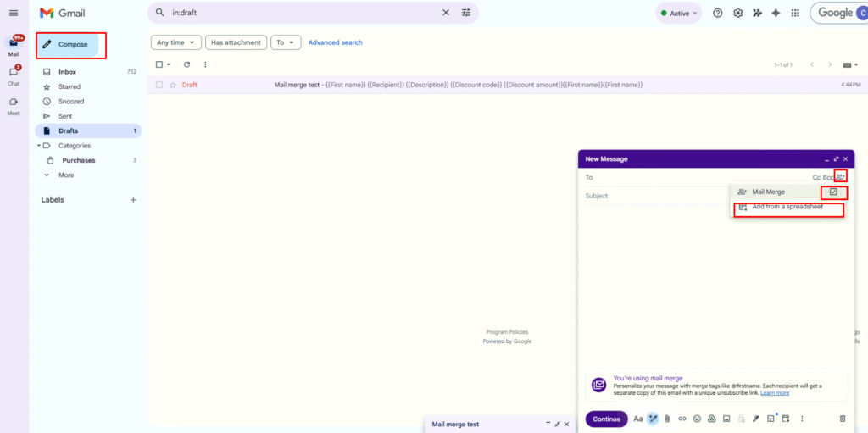Open the Advanced search link
The width and height of the screenshot is (868, 433).
pyautogui.click(x=335, y=42)
